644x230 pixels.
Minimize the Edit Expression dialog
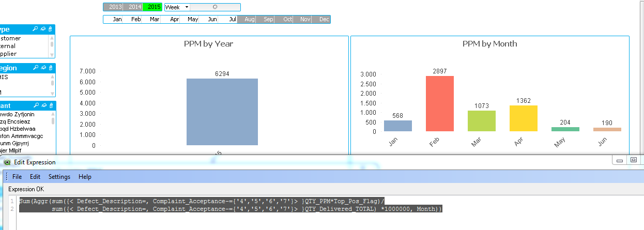(x=619, y=160)
